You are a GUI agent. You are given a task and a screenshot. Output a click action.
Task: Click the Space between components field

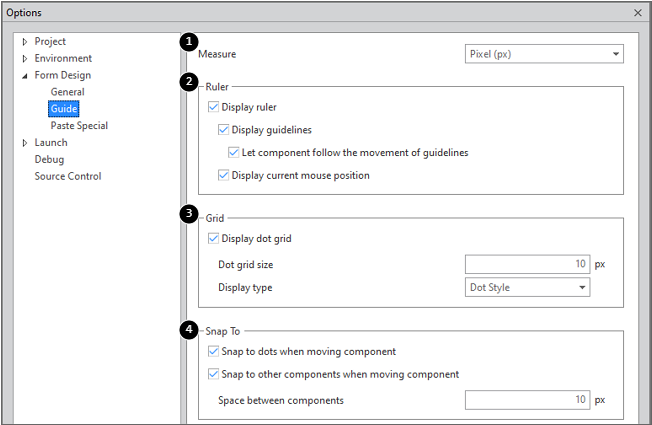click(528, 401)
